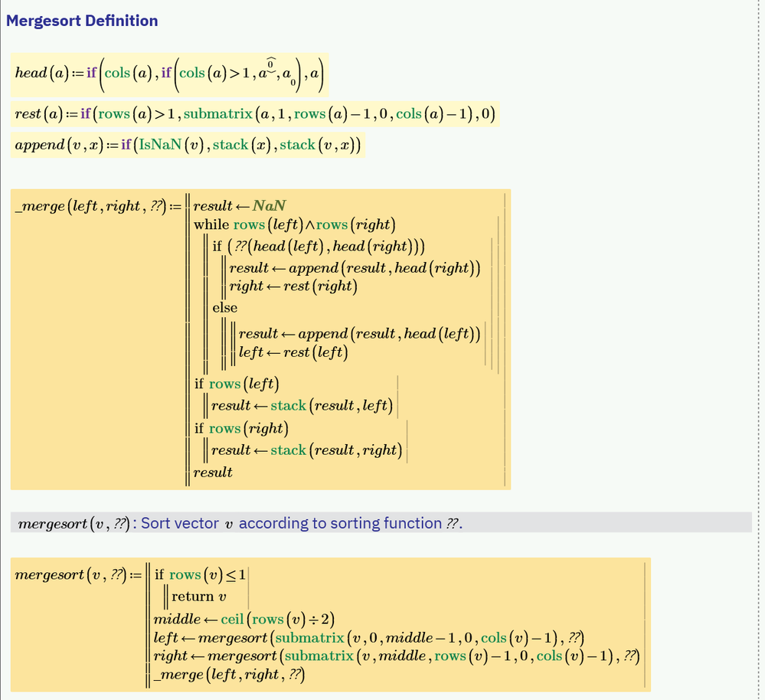
Task: Click the final "result" return line in _merge
Action: pyautogui.click(x=213, y=473)
